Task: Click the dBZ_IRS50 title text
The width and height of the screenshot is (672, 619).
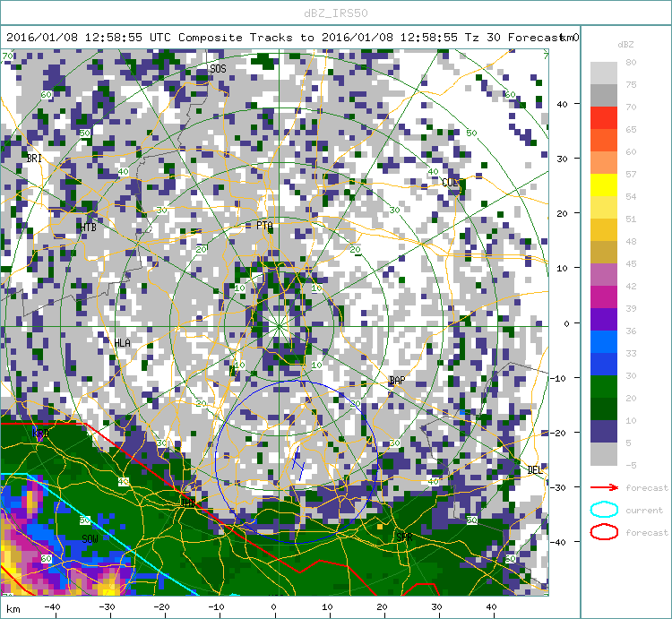Action: pos(336,13)
